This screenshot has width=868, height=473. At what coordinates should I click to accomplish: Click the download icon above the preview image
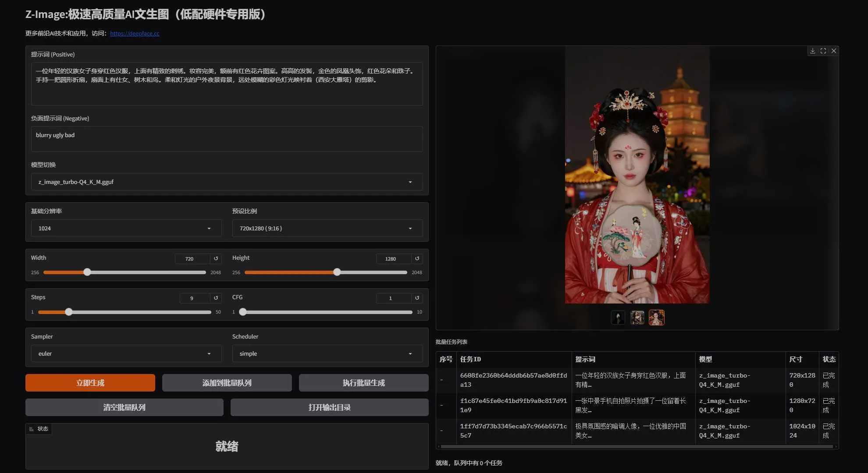click(813, 50)
